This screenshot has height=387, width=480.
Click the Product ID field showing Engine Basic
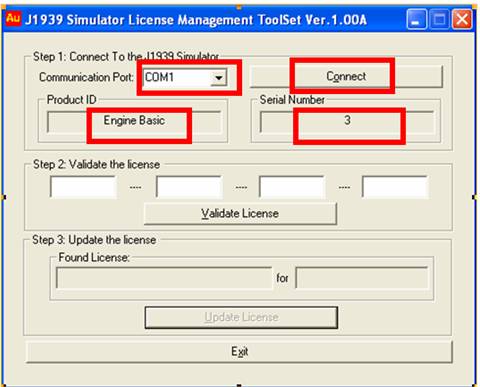point(134,122)
